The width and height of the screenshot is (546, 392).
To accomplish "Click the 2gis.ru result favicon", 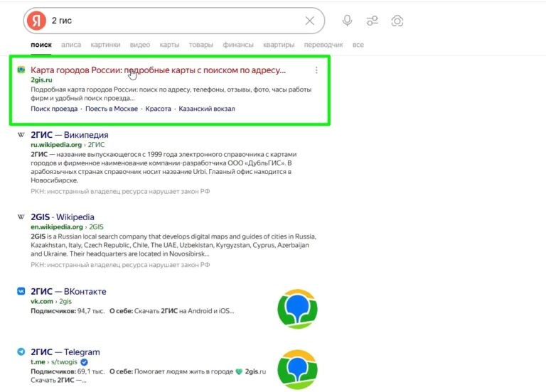I will coord(21,70).
